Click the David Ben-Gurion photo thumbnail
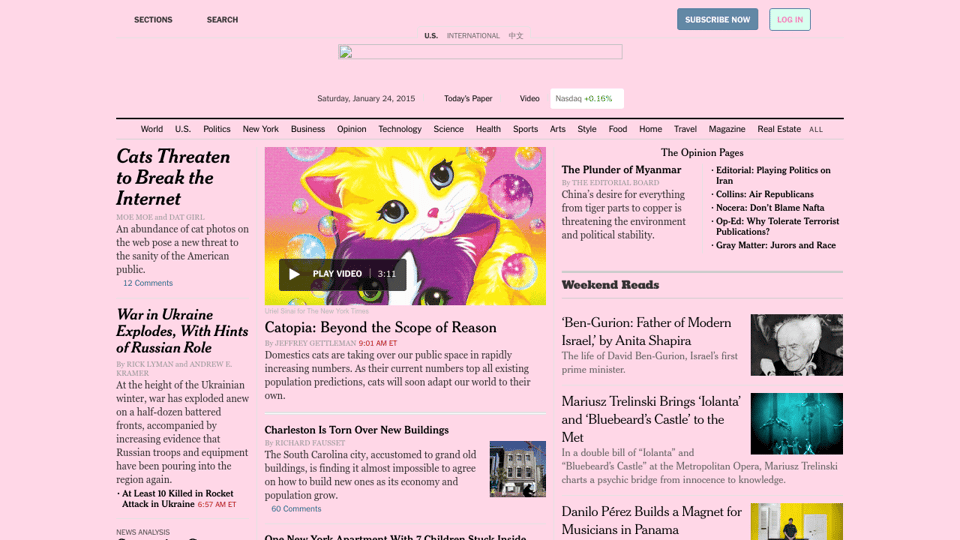Viewport: 960px width, 540px height. (x=796, y=345)
